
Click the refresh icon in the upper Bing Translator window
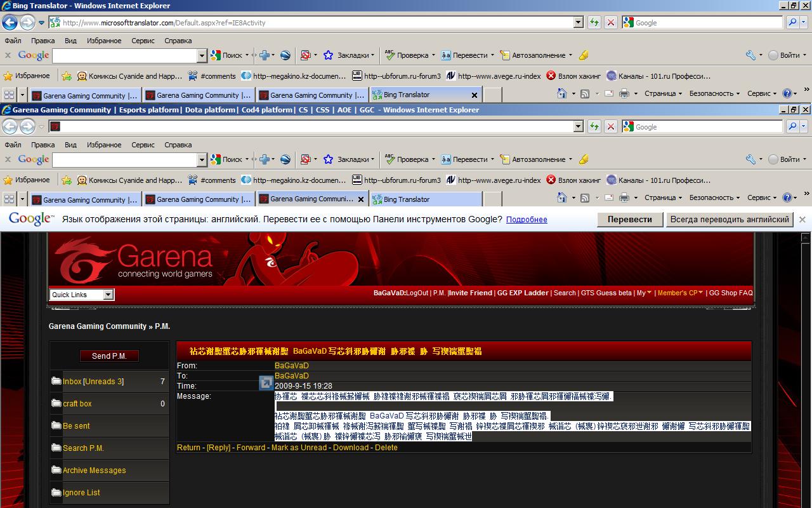[x=594, y=22]
